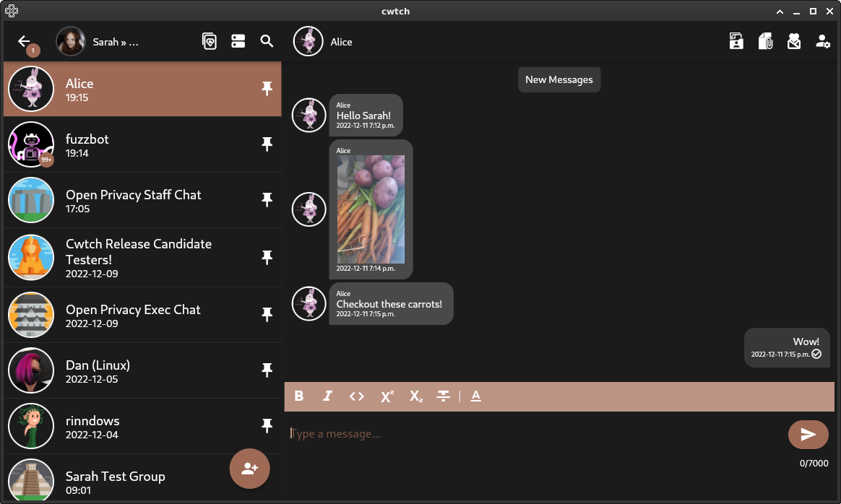Click the fuzzbot 99+ unread badge
The image size is (841, 504).
click(x=47, y=160)
